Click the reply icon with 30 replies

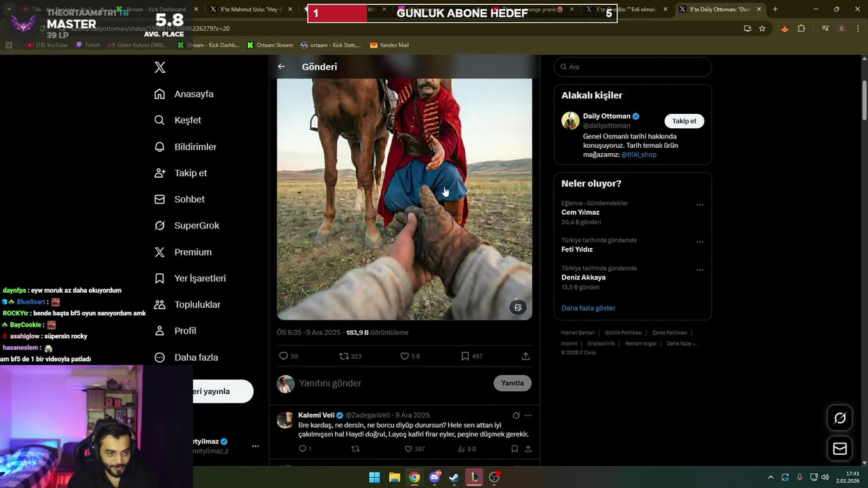(288, 356)
